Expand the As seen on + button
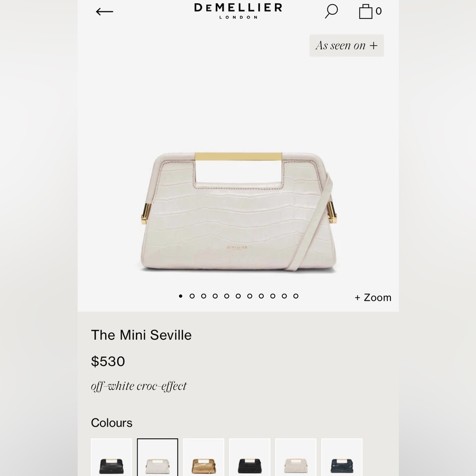 point(347,46)
